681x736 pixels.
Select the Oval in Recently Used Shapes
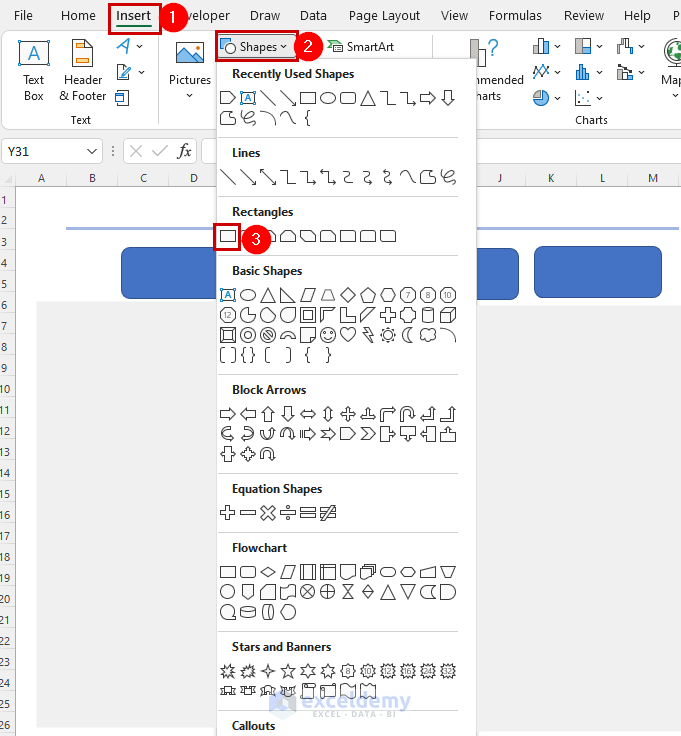(328, 98)
